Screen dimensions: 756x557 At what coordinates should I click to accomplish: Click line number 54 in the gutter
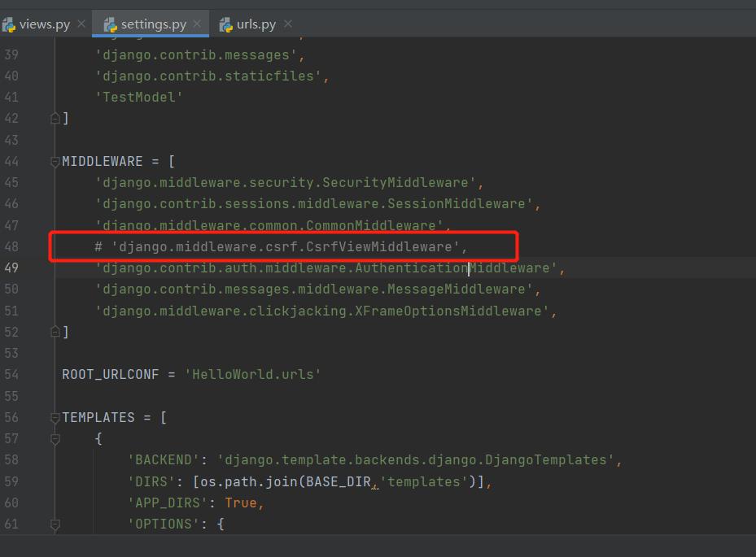pos(11,375)
